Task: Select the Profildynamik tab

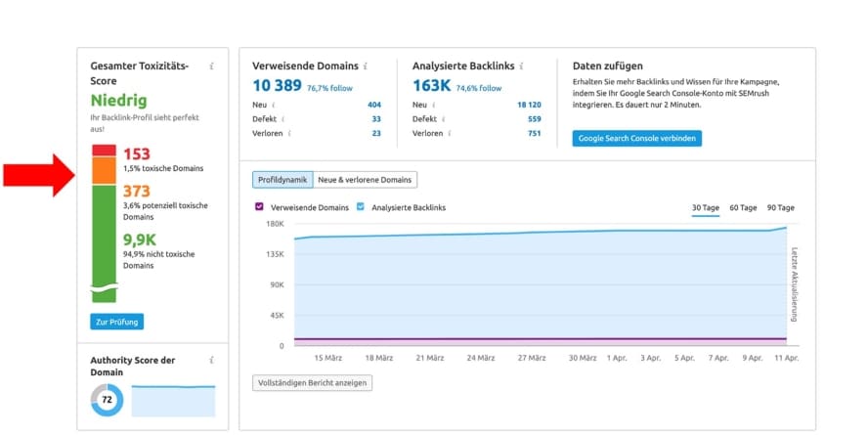Action: (282, 180)
